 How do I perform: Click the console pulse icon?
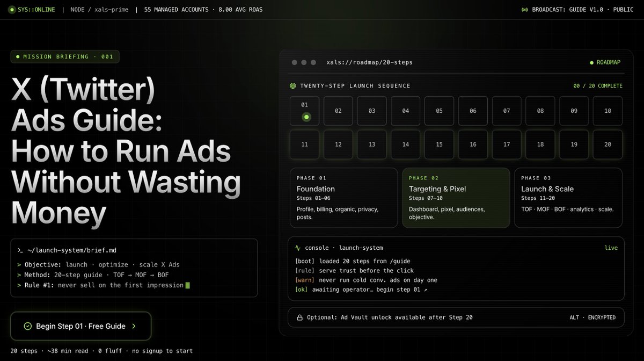(298, 248)
